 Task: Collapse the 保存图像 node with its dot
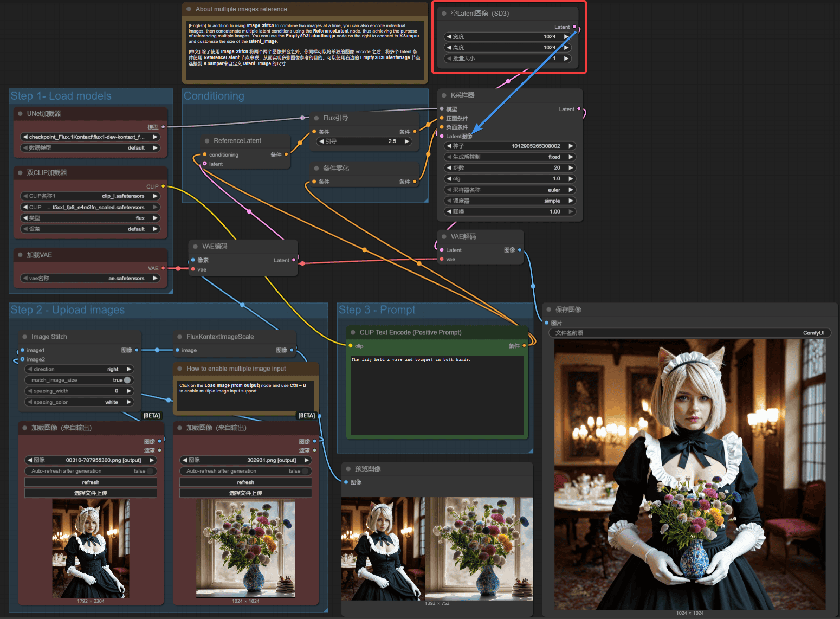[548, 309]
